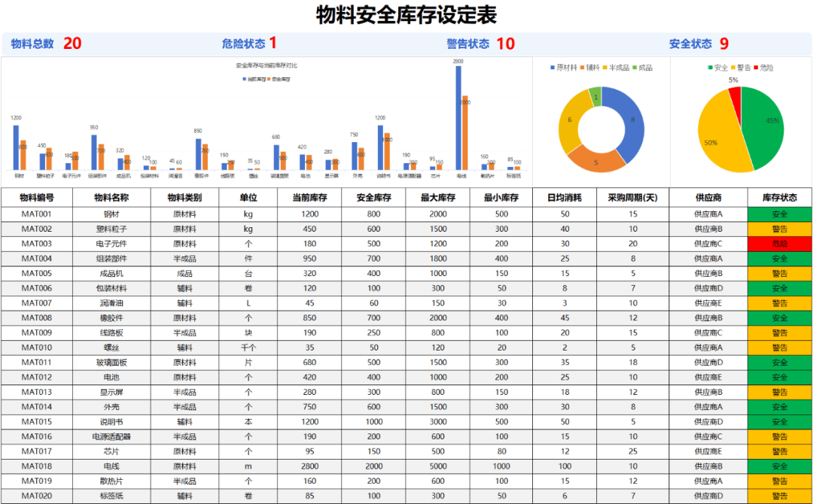Click the 物料安全库存设定表 page title
This screenshot has height=504, width=813.
click(x=406, y=15)
